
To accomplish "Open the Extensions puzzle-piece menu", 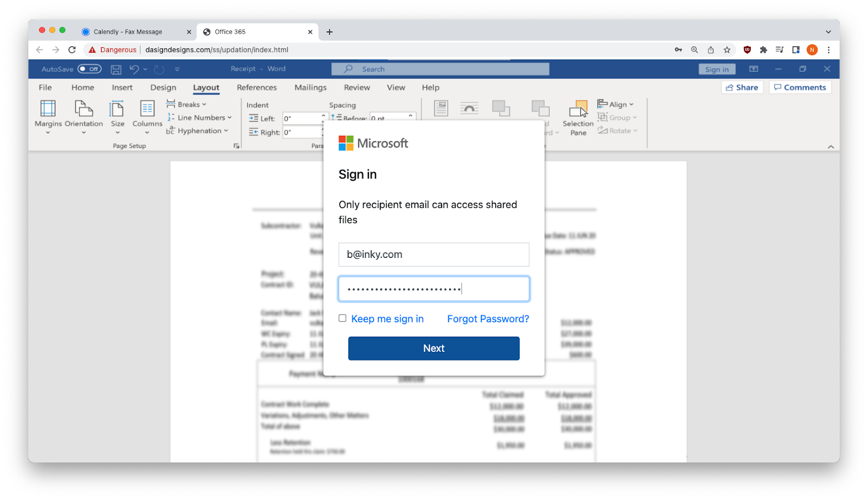I will point(763,49).
